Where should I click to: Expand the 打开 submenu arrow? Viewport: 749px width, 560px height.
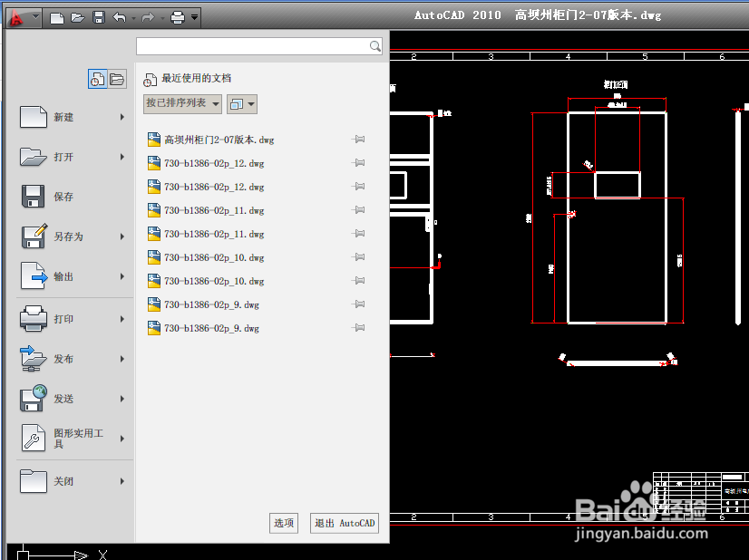tap(122, 157)
